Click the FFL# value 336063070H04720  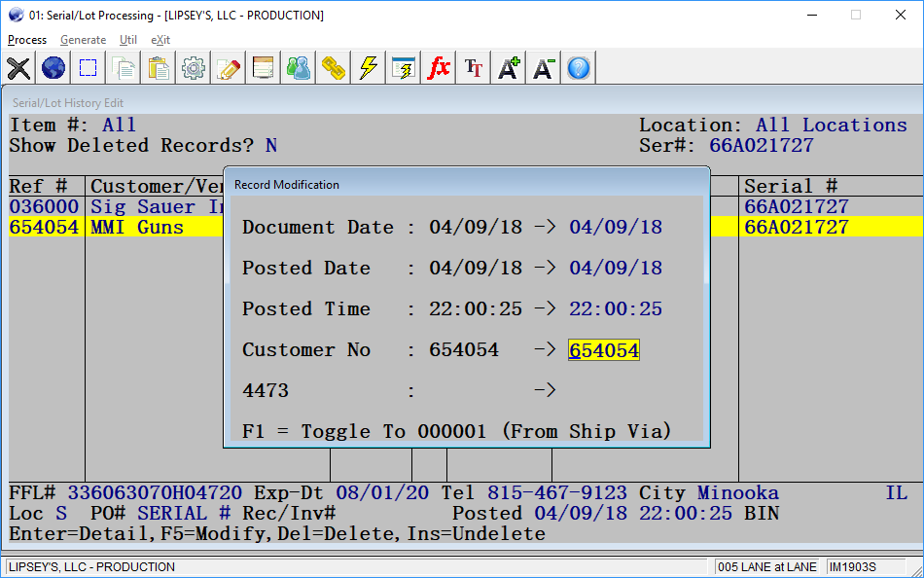tap(155, 493)
